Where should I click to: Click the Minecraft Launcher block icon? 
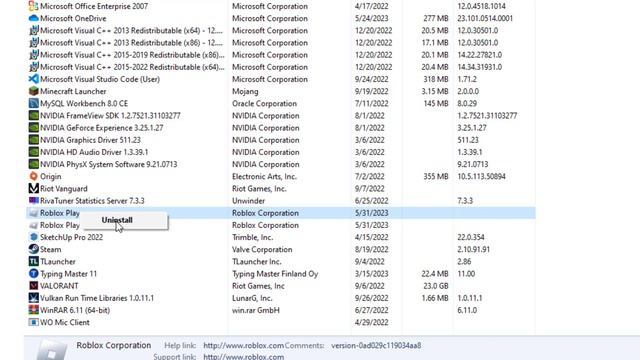33,91
